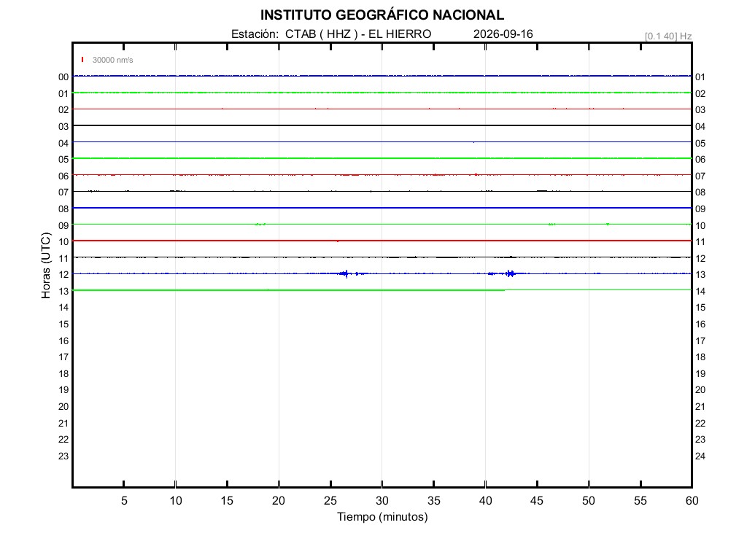
Task: Click the Horas (UTC) axis label
Action: 46,265
